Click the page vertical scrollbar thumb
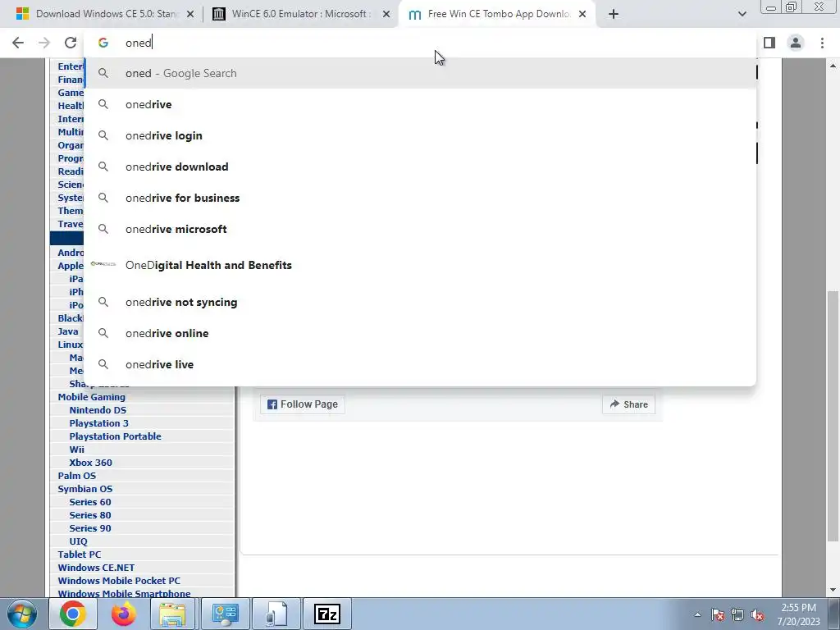This screenshot has height=630, width=840. pyautogui.click(x=833, y=417)
